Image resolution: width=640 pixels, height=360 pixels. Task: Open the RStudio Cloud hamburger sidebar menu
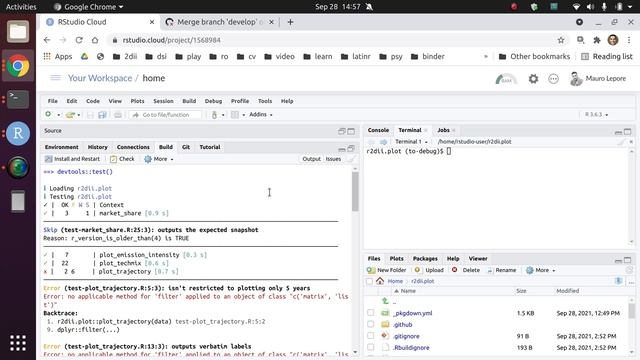point(55,78)
